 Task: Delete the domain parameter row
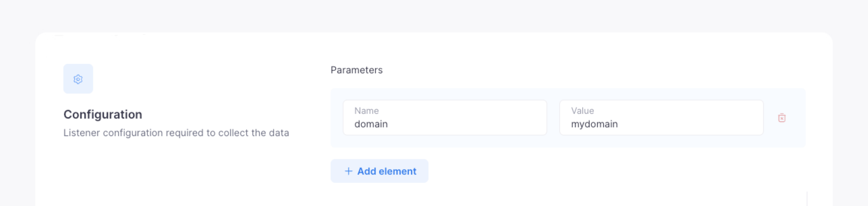click(x=782, y=118)
